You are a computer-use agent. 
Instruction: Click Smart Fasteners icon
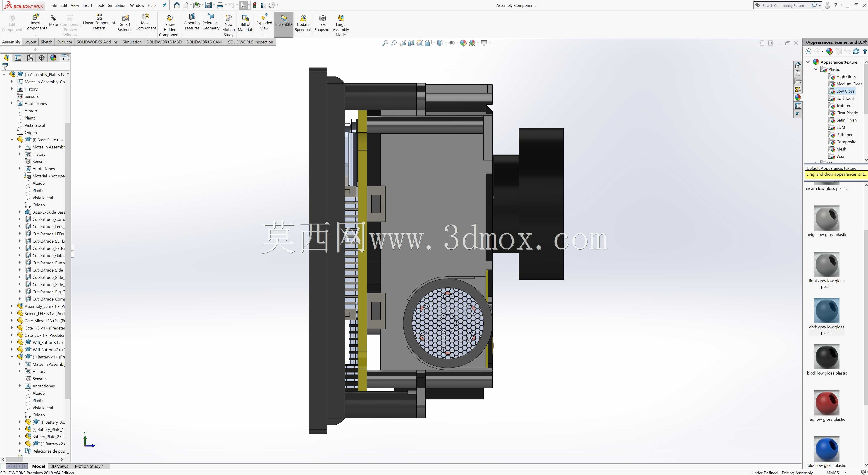[x=125, y=23]
